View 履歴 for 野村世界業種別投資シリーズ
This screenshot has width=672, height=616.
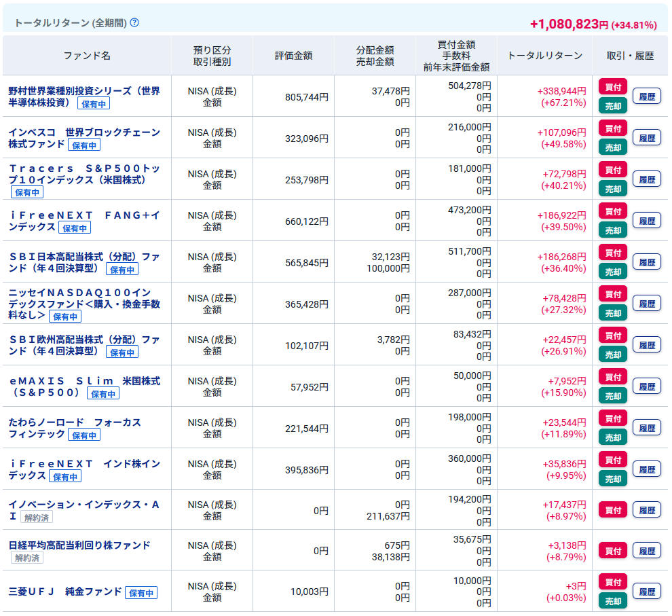tap(647, 96)
